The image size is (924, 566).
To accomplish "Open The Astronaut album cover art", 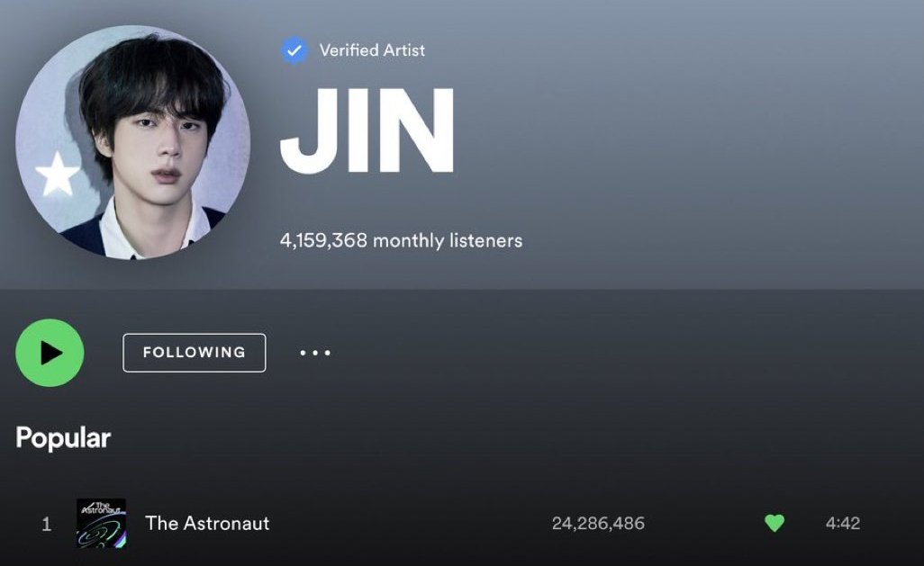I will [x=102, y=523].
